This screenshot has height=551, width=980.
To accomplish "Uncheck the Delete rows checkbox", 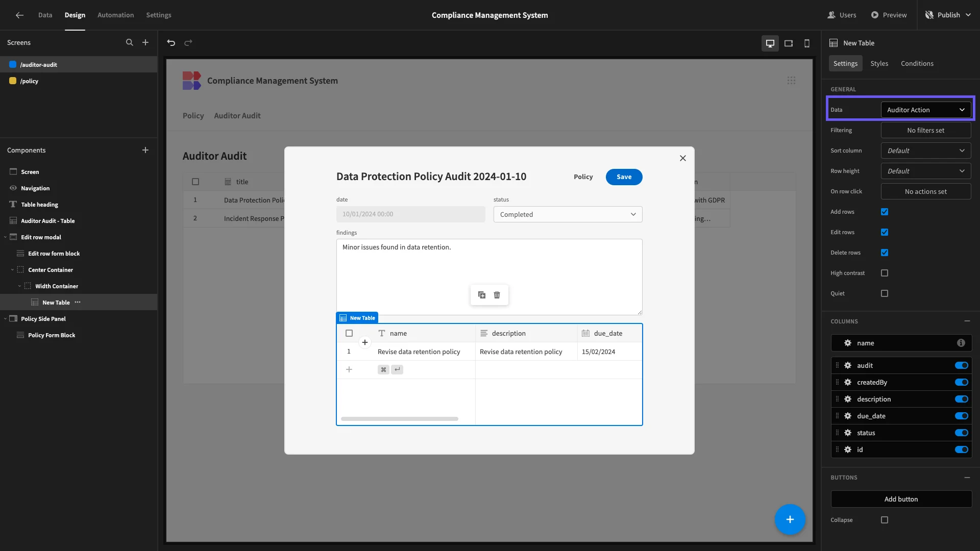I will point(885,253).
